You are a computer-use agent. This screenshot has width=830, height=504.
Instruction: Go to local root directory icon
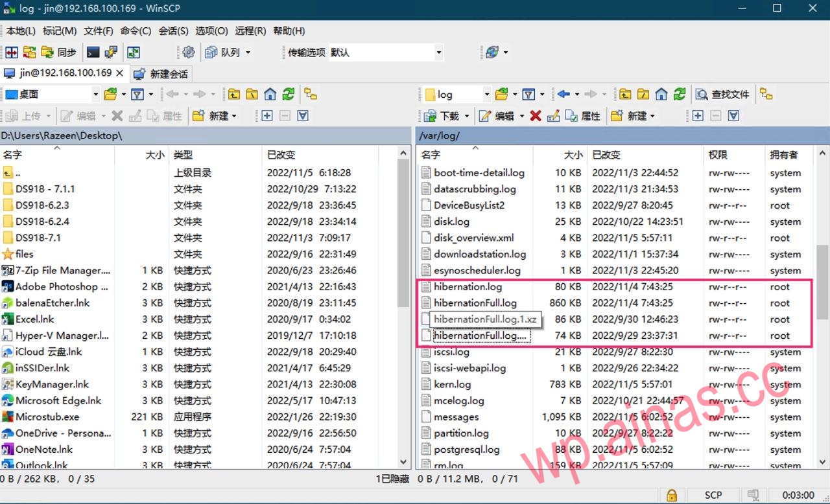point(252,95)
